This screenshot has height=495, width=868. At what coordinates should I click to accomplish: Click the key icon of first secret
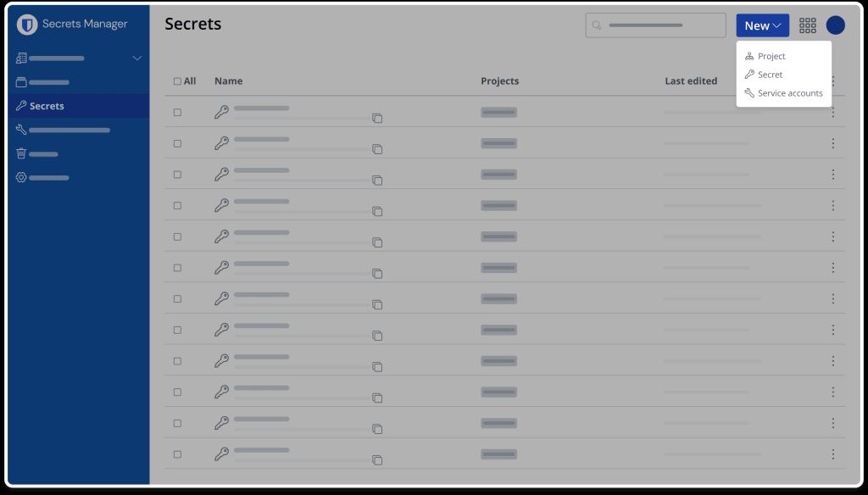tap(221, 112)
